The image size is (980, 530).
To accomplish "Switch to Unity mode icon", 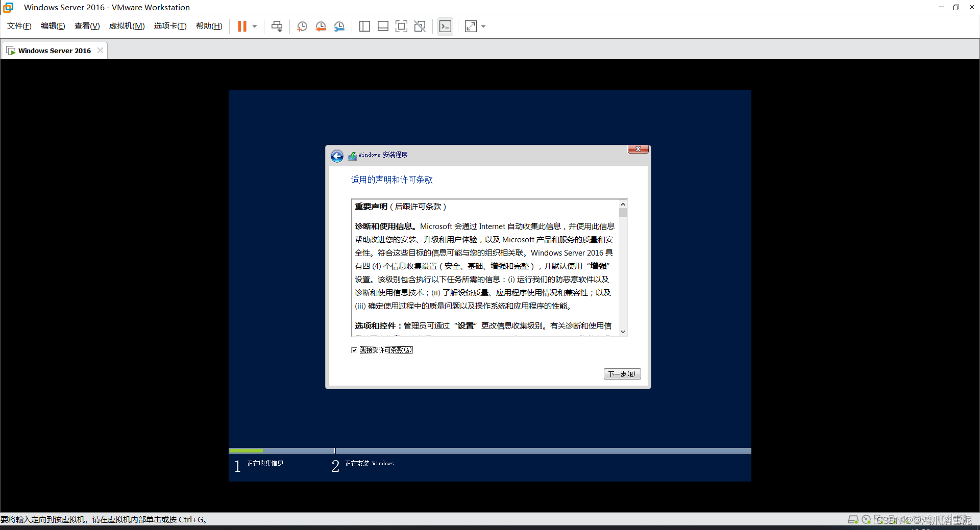I will click(x=420, y=26).
